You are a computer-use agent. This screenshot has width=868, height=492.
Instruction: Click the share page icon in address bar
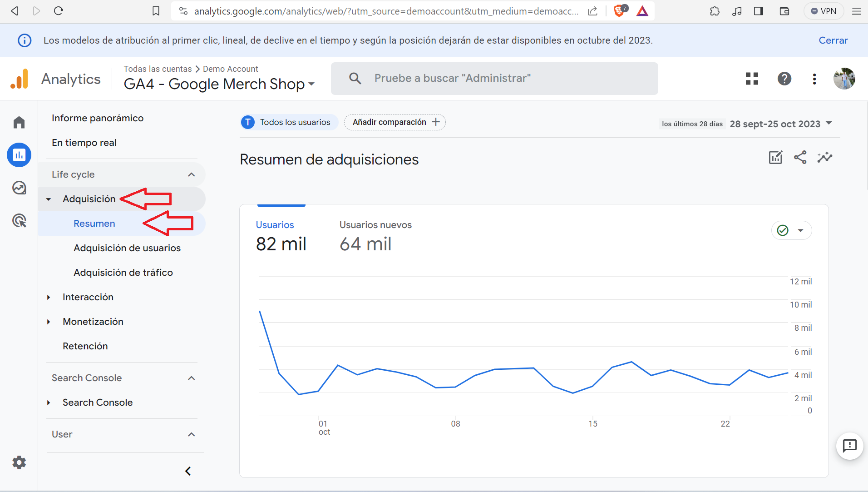592,11
